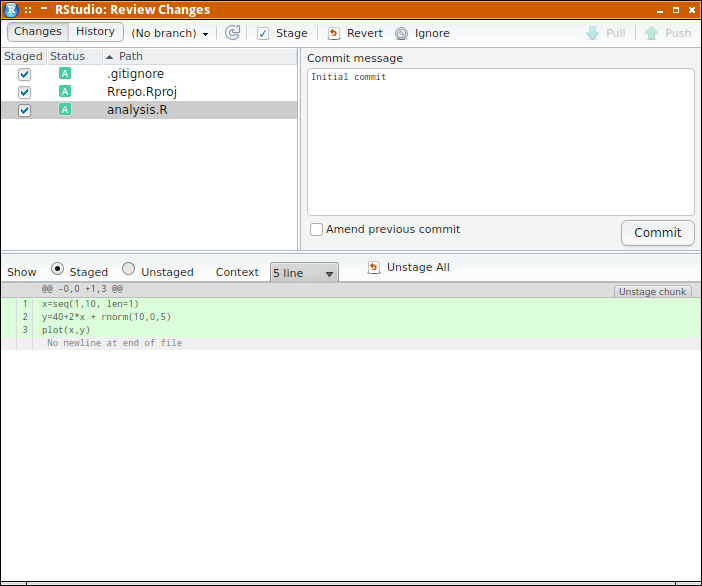Click the Push up-arrow icon

pos(651,33)
